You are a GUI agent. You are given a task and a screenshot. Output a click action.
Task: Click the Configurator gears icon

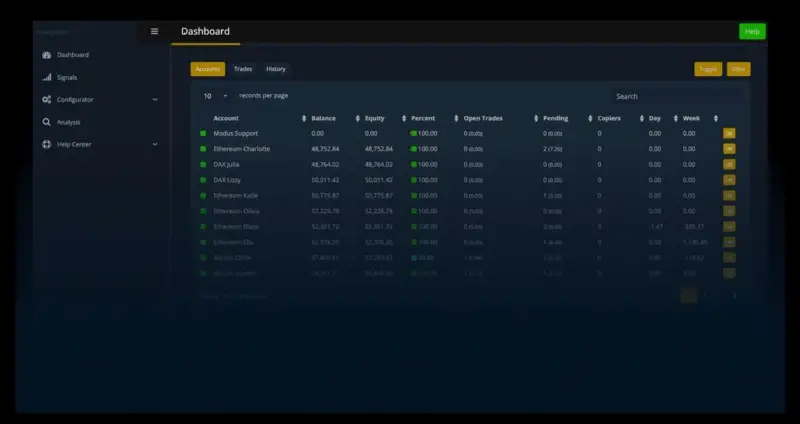click(x=46, y=100)
